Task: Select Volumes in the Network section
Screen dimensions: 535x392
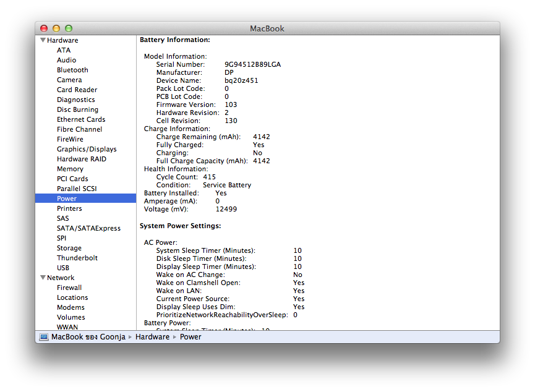Action: coord(70,317)
